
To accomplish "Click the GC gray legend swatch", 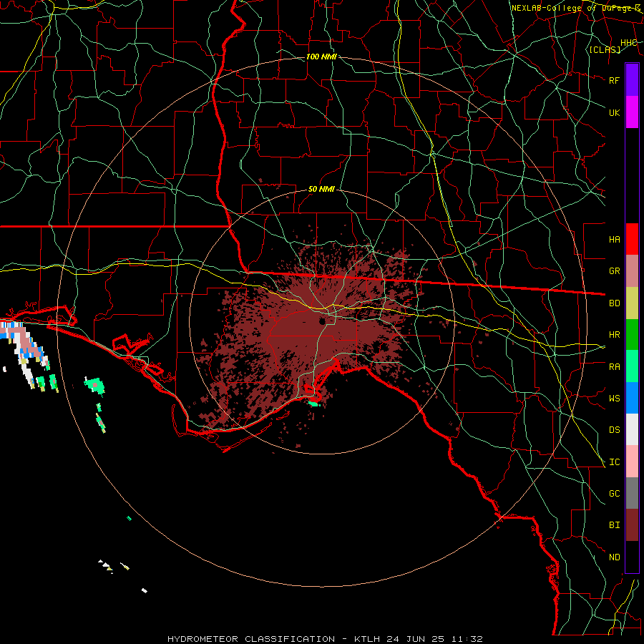I will pos(632,493).
